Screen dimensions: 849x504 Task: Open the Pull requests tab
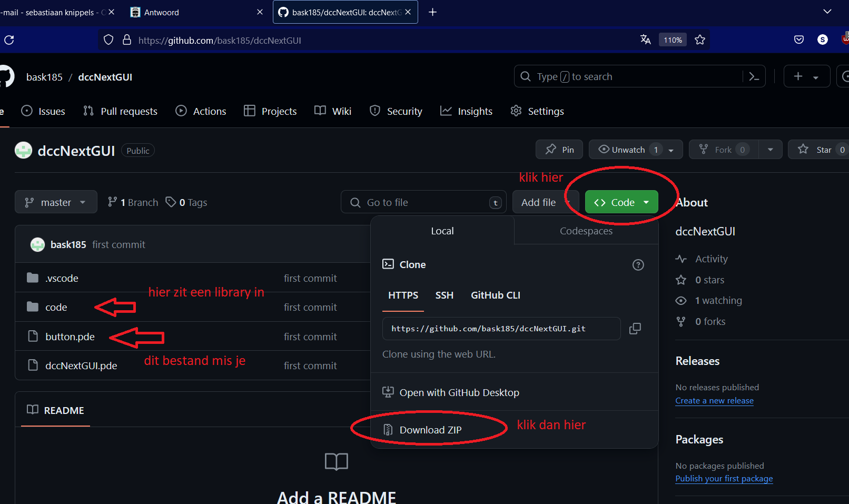tap(121, 111)
